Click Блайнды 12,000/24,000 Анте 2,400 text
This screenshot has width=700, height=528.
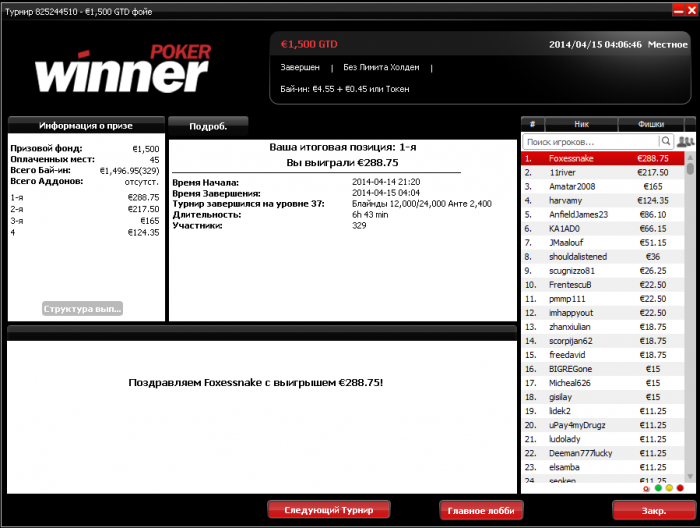pyautogui.click(x=422, y=204)
